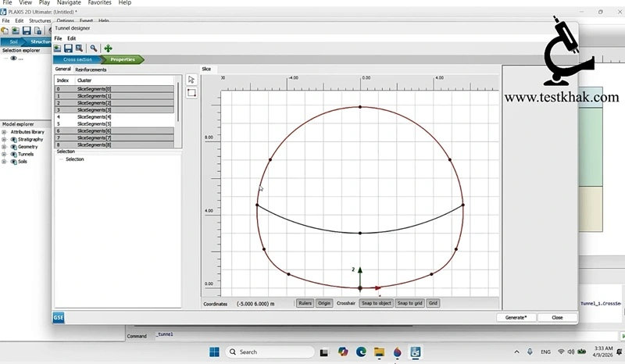This screenshot has width=625, height=364.
Task: Toggle the Crosshair option
Action: [345, 303]
